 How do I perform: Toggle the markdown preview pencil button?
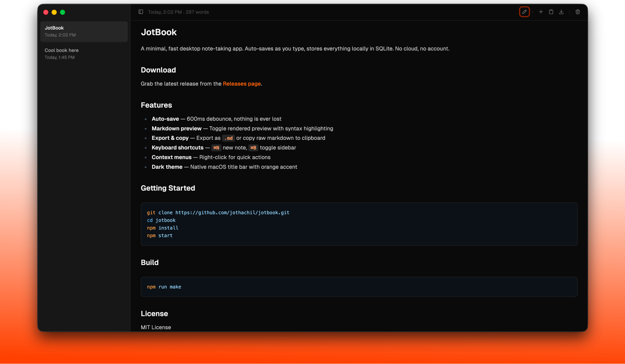524,12
